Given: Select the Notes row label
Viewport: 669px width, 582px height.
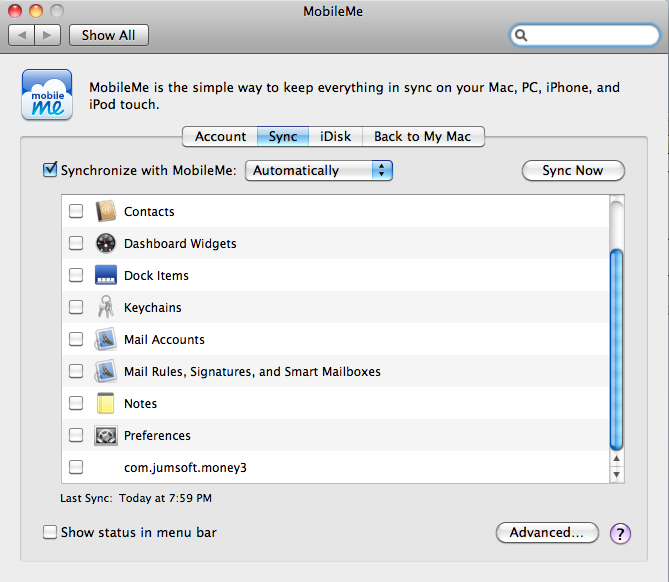Looking at the screenshot, I should coord(140,404).
